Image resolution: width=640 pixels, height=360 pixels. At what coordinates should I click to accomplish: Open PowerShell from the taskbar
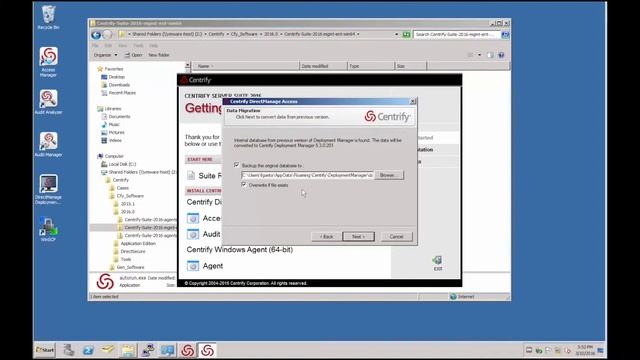(x=88, y=350)
